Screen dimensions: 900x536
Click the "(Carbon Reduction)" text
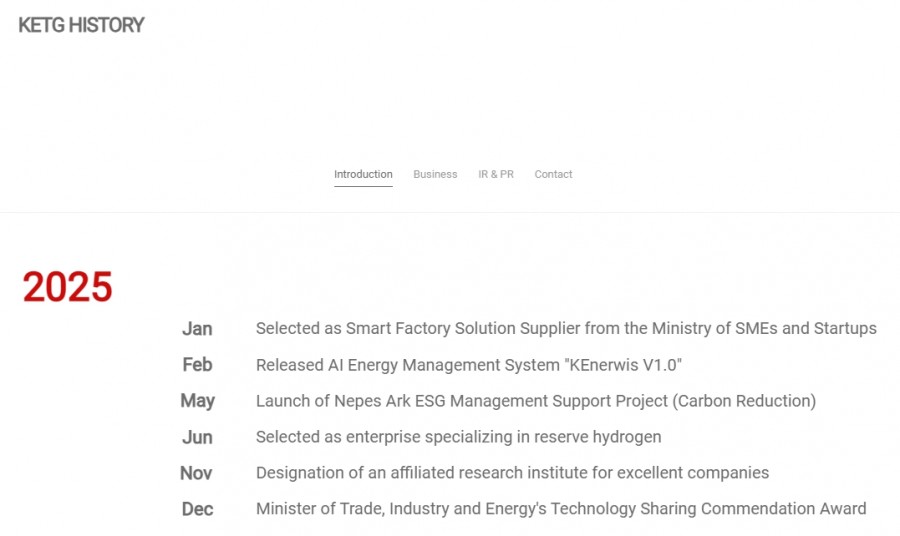tap(744, 401)
